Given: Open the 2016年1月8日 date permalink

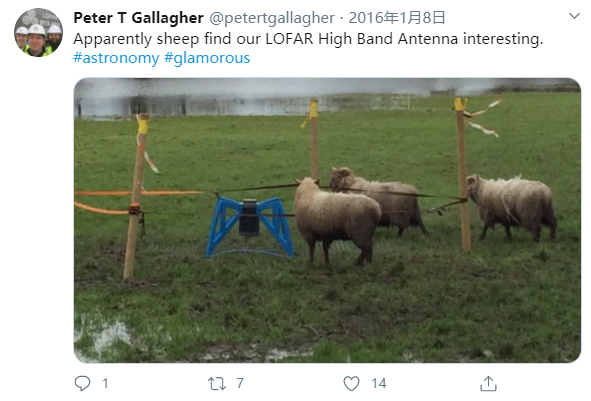Looking at the screenshot, I should 397,18.
